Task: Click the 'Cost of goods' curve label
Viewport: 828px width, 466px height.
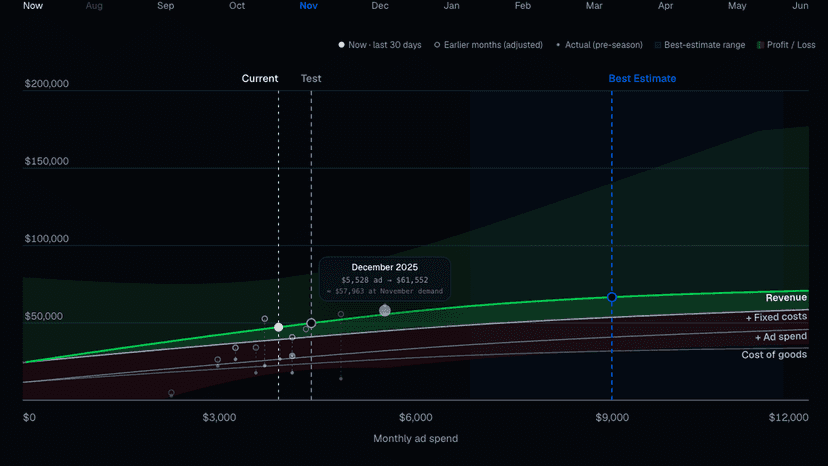Action: [774, 355]
